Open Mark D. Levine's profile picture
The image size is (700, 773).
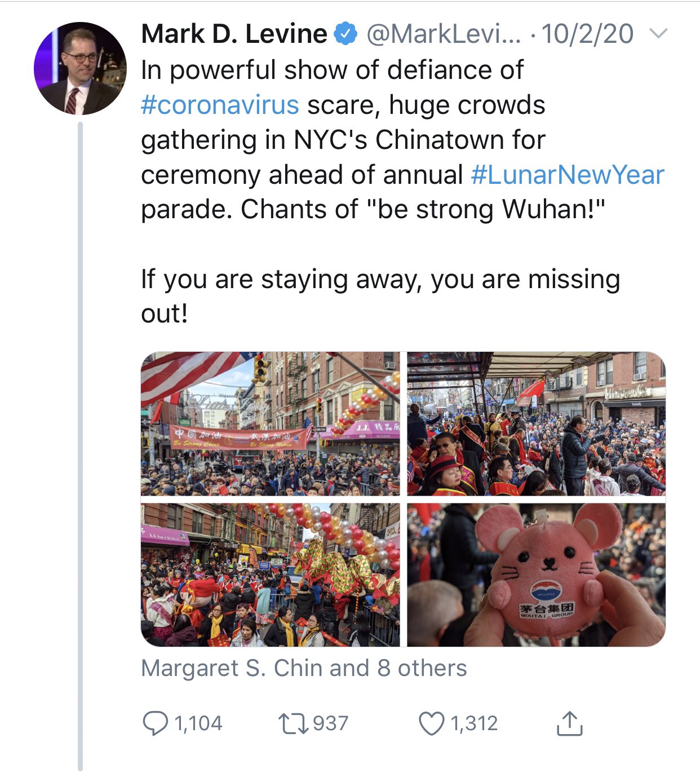[79, 68]
